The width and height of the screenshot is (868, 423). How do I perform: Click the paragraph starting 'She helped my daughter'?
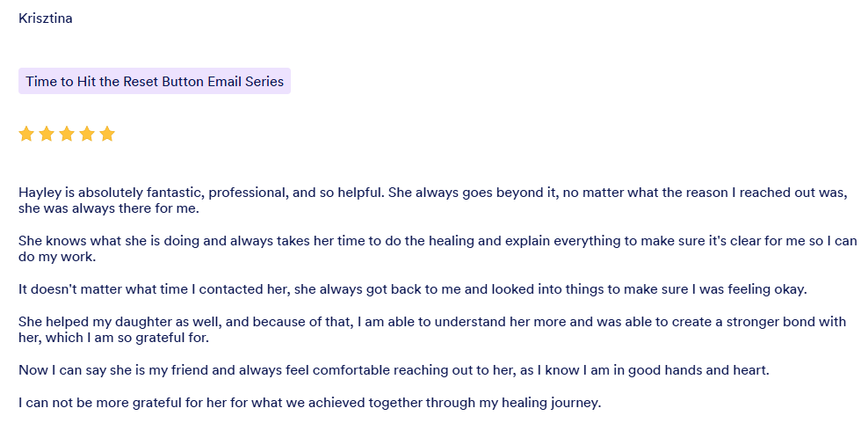pyautogui.click(x=431, y=330)
